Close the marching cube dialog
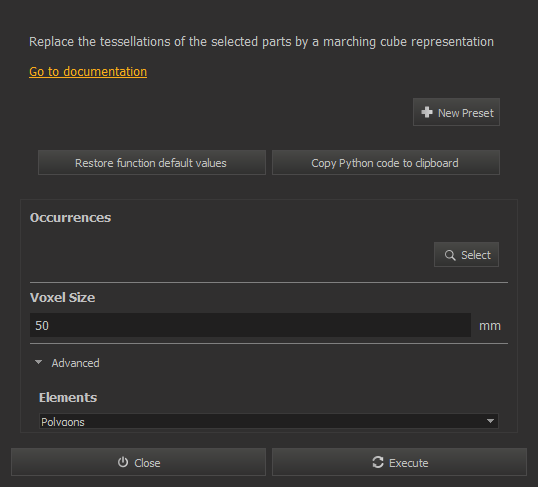 (x=138, y=462)
